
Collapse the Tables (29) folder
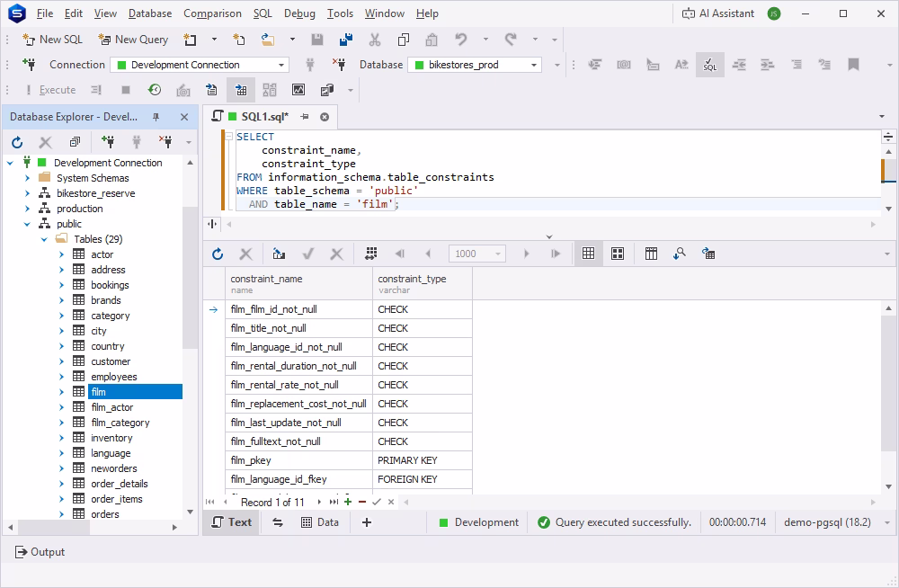click(44, 239)
